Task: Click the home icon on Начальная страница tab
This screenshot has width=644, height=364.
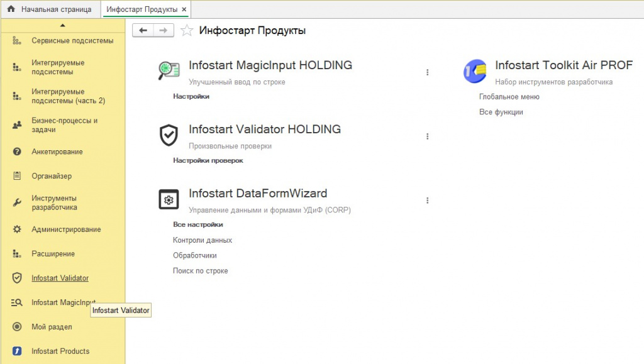Action: tap(11, 9)
